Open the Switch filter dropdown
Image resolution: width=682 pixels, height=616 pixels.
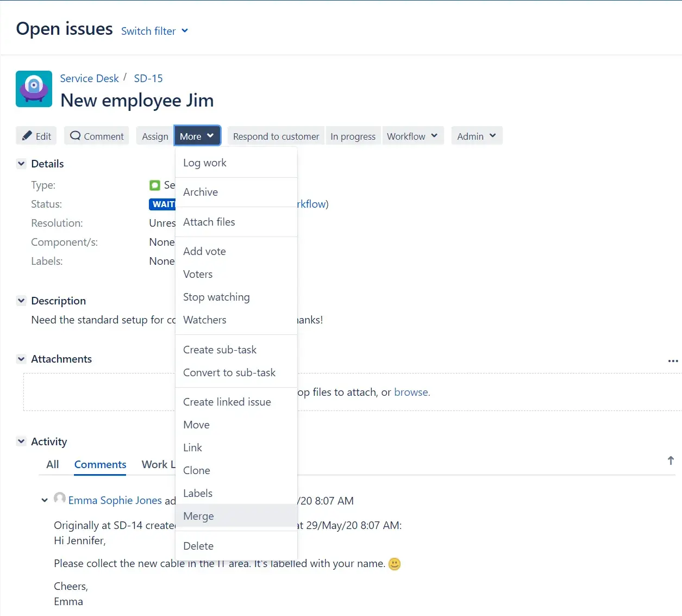(154, 31)
